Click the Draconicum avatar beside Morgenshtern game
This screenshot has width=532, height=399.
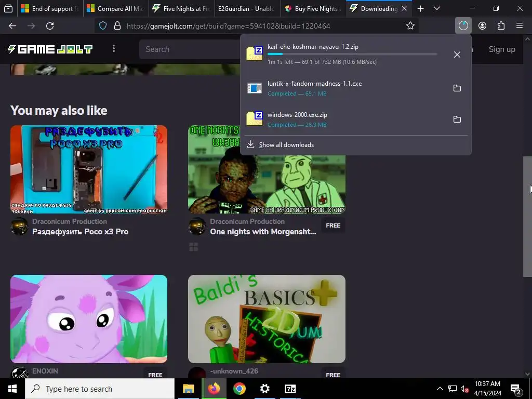(197, 227)
